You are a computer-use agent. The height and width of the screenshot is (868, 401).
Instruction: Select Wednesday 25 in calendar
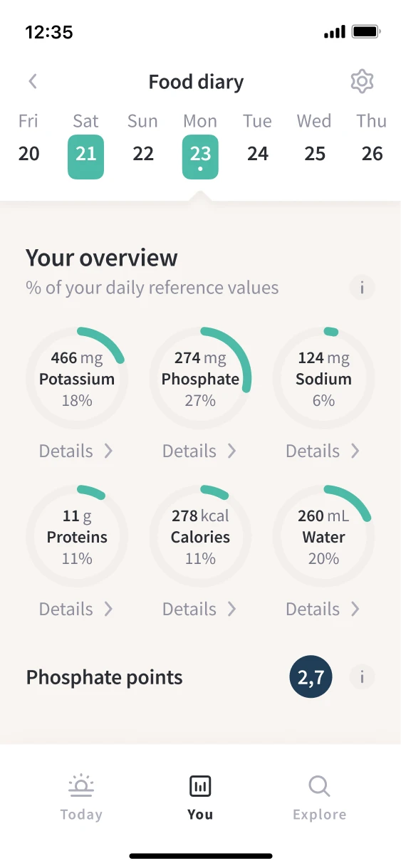tap(314, 143)
